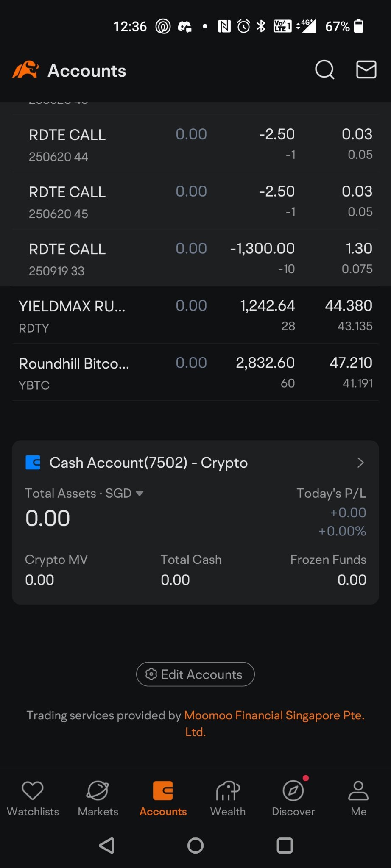Open the RDTE CALL 250620 45 position

click(195, 201)
